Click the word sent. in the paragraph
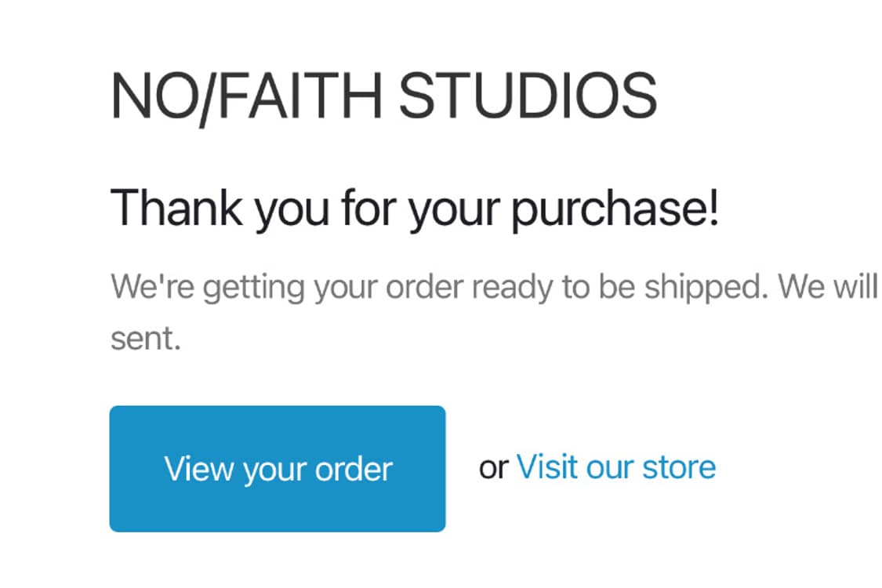Image resolution: width=882 pixels, height=588 pixels. (146, 339)
